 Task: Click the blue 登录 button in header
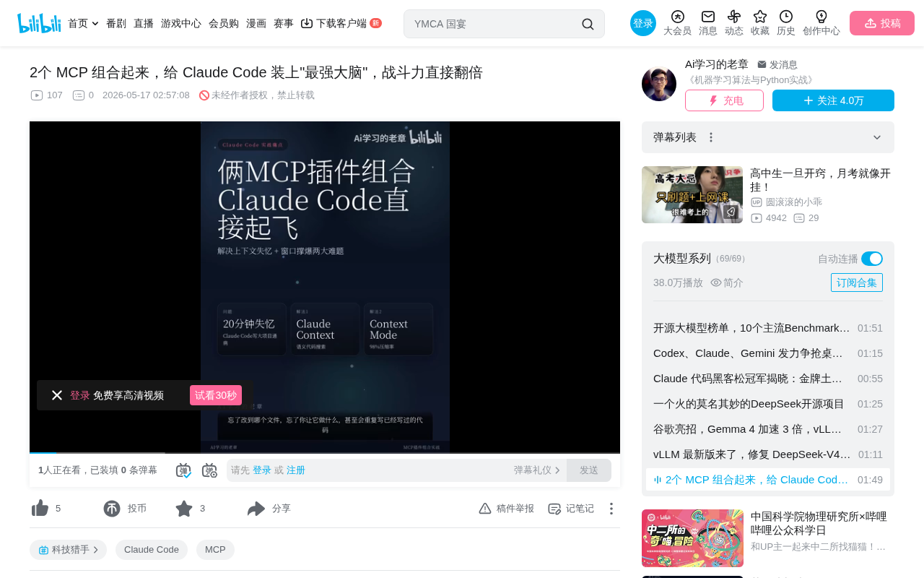[x=643, y=23]
